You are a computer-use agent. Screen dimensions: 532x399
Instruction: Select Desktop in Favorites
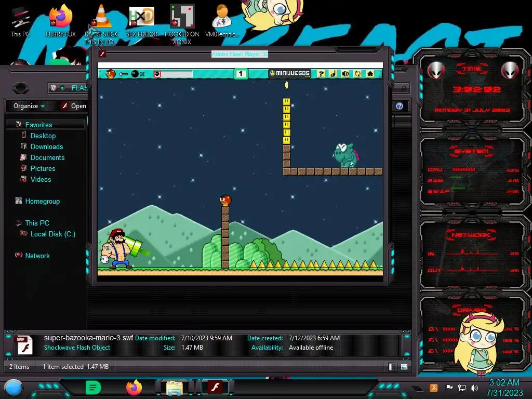point(43,136)
